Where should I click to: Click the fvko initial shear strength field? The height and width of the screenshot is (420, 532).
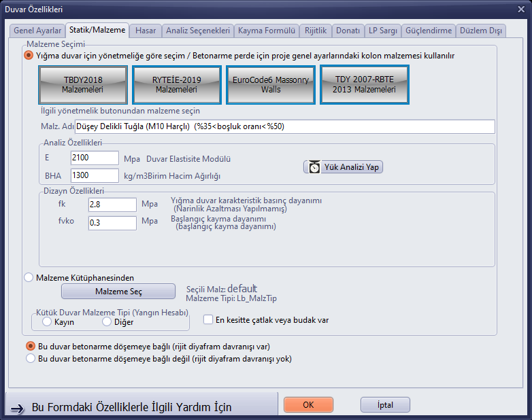[112, 223]
